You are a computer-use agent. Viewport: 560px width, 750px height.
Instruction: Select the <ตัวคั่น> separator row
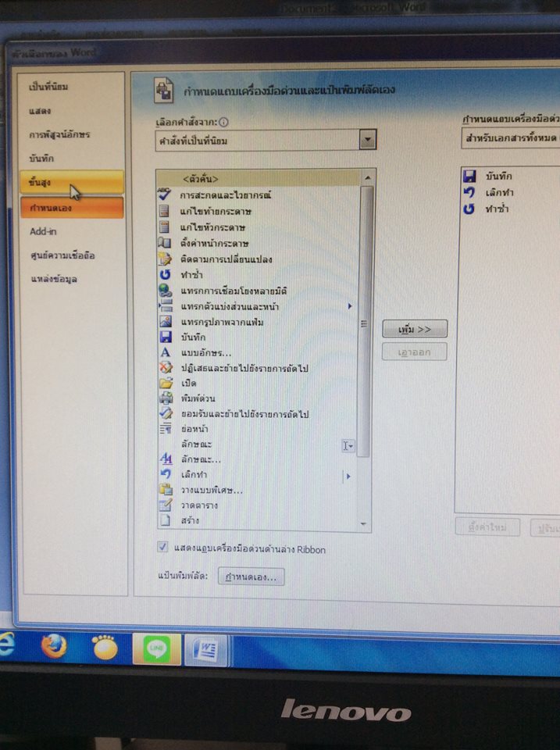(x=259, y=179)
